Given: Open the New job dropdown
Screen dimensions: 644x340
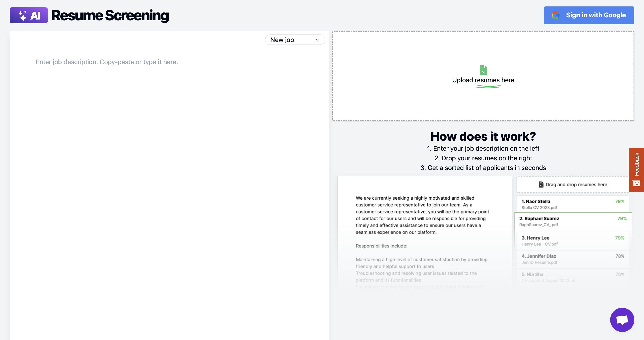Looking at the screenshot, I should 295,40.
